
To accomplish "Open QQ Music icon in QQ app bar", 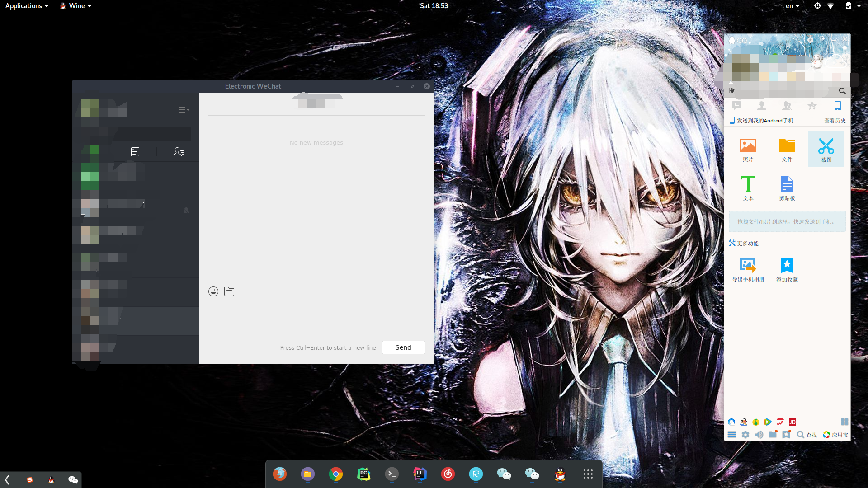I will coord(756,422).
